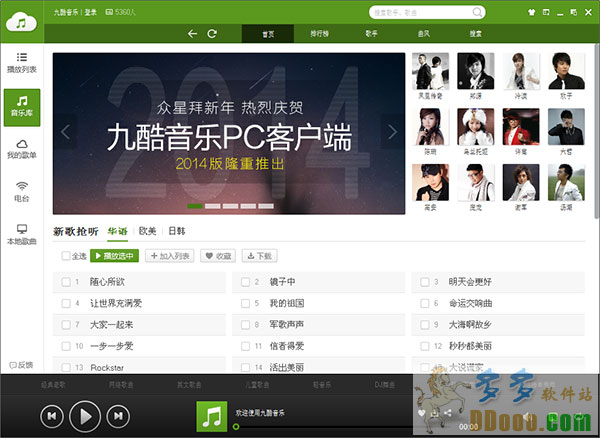The width and height of the screenshot is (600, 438).
Task: Favorite the current song with heart icon
Action: pos(421,413)
